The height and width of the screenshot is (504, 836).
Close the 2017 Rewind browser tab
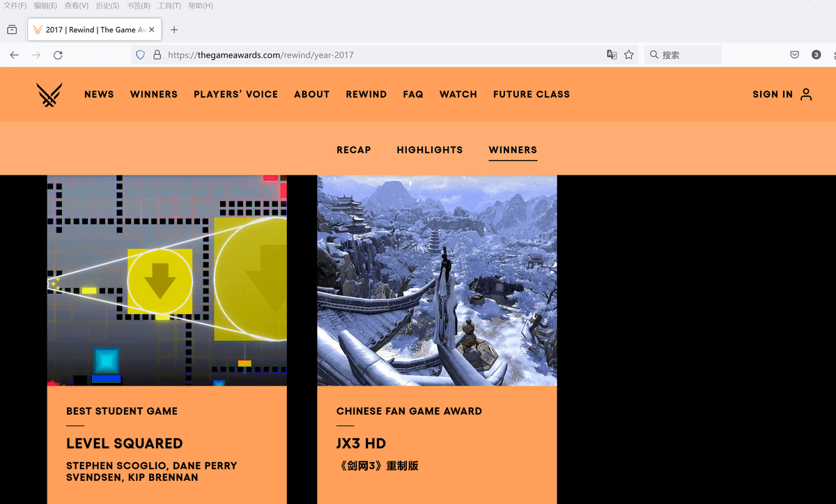152,30
